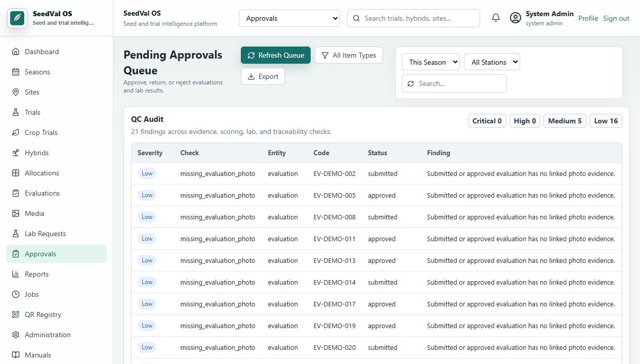
Task: Click the Manuals book icon
Action: (x=16, y=355)
